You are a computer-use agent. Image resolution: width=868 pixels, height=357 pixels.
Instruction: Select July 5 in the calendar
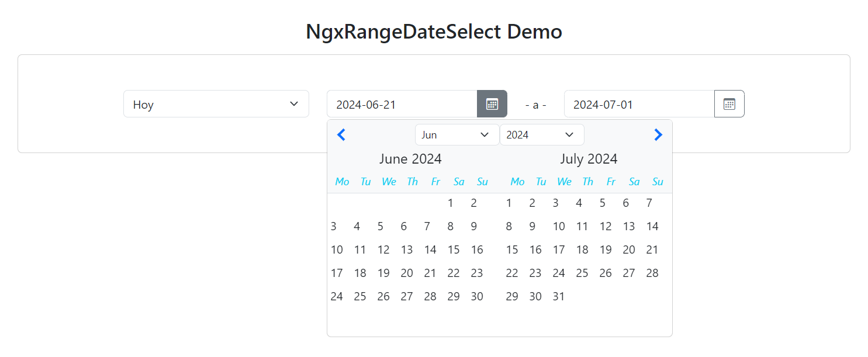[x=603, y=203]
